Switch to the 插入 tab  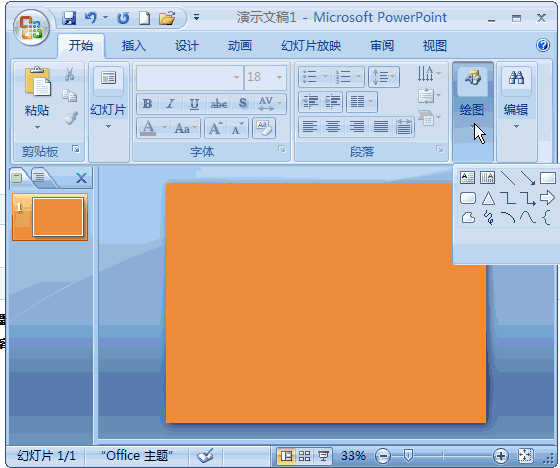[134, 46]
